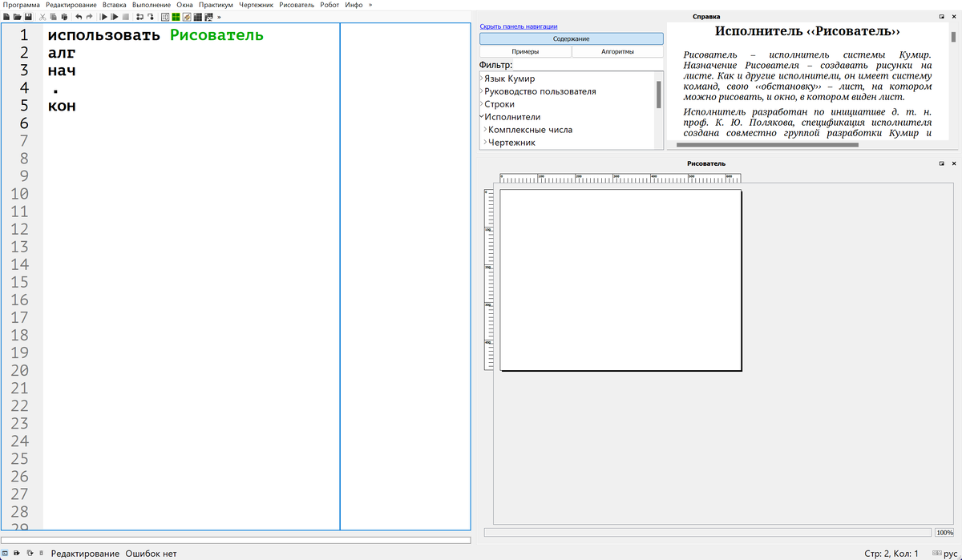Viewport: 962px width, 560px height.
Task: Click the first status bar console icon
Action: (5, 554)
